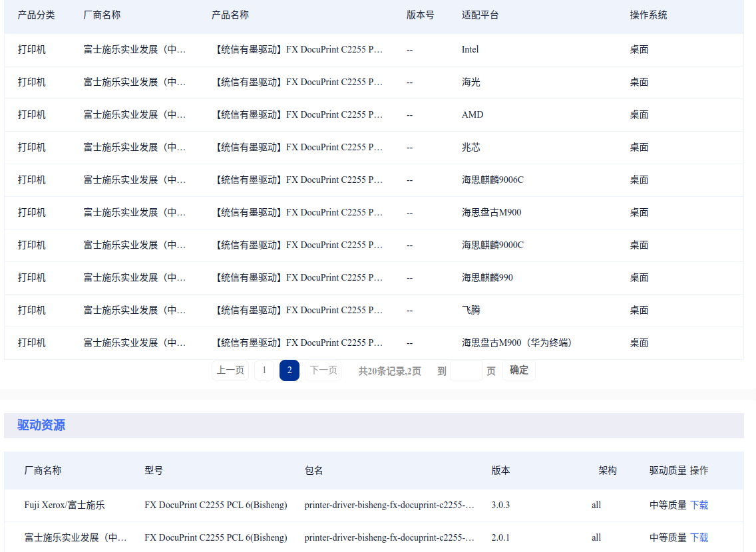Open page 1 of results
Viewport: 756px width, 552px height.
(264, 370)
